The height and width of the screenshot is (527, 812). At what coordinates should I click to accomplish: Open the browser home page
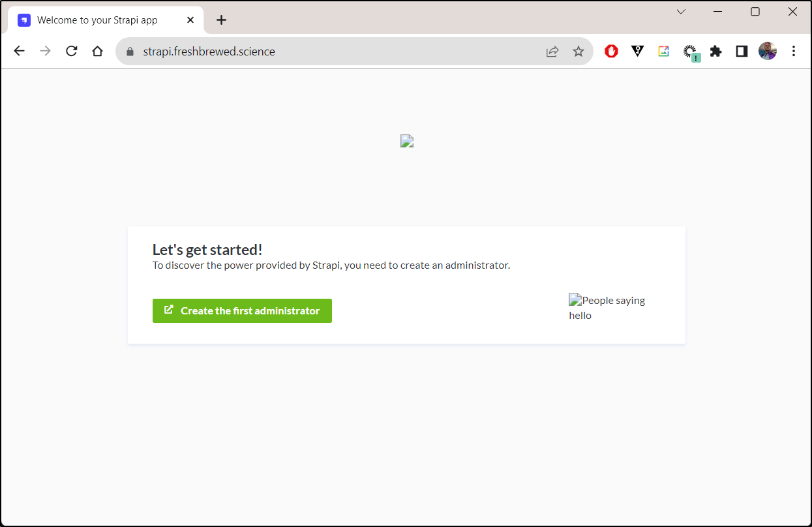pos(98,51)
